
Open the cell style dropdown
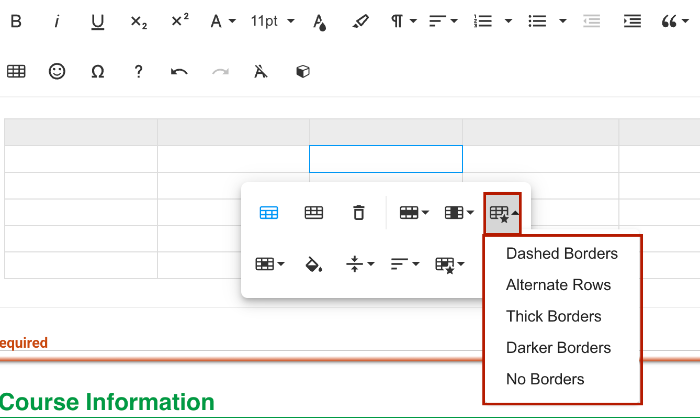click(x=450, y=265)
